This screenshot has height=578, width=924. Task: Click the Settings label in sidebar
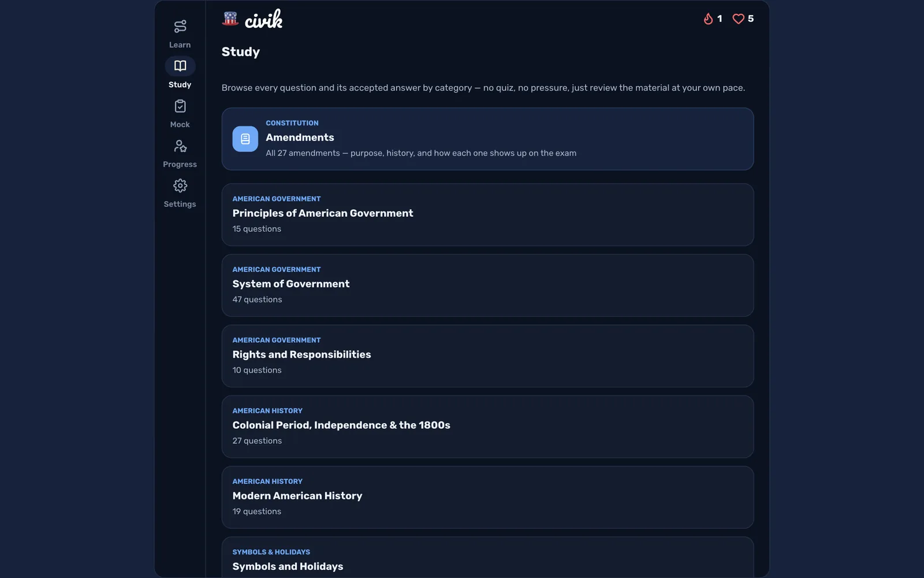180,204
